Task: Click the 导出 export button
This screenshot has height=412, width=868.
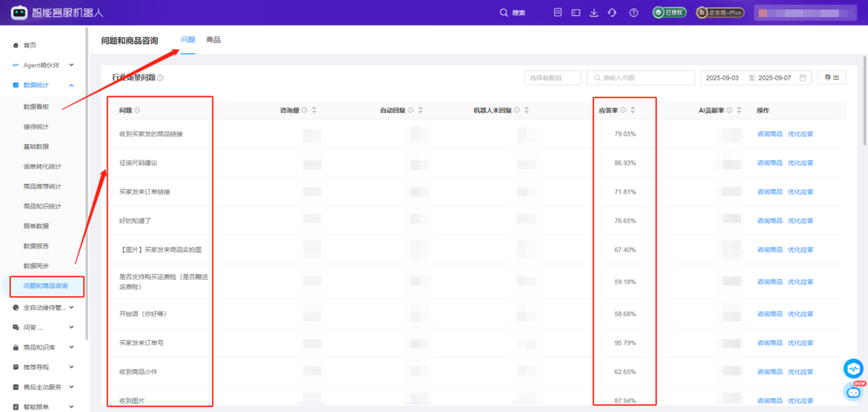Action: click(x=832, y=78)
